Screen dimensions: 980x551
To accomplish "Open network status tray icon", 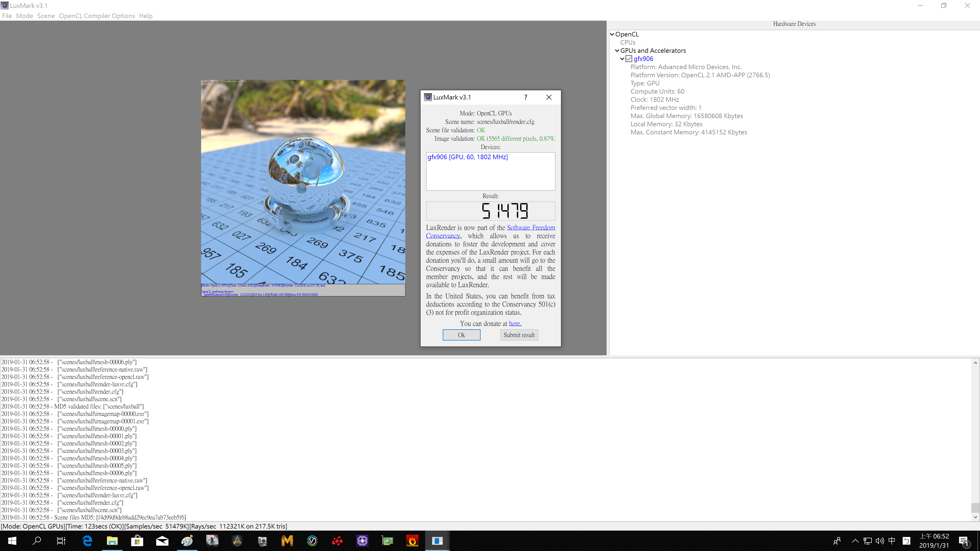I will click(x=867, y=541).
